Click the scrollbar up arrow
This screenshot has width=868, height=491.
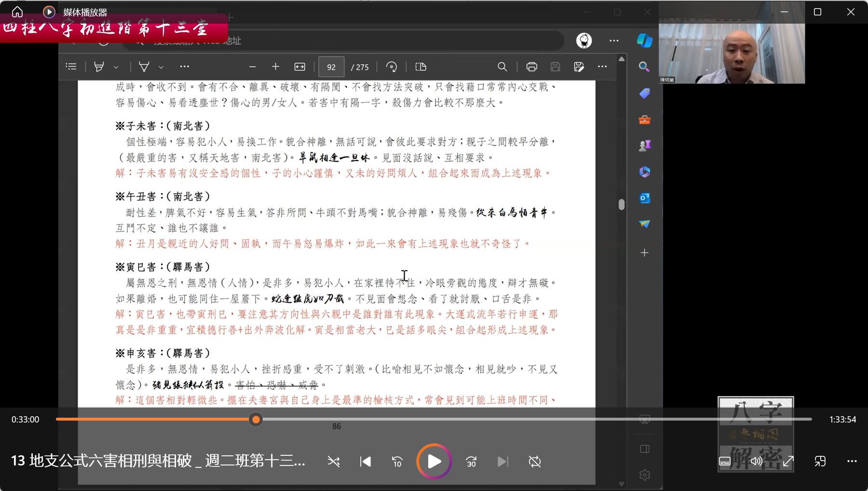click(622, 59)
